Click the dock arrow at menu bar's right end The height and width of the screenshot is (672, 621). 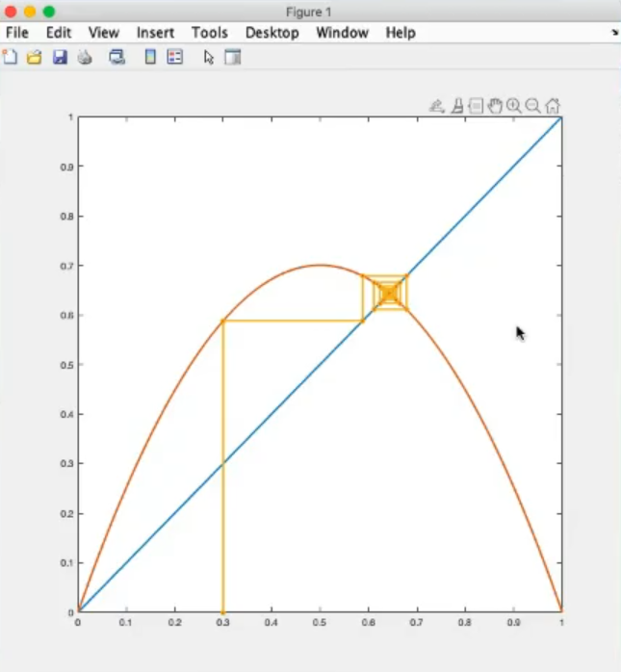[x=614, y=33]
